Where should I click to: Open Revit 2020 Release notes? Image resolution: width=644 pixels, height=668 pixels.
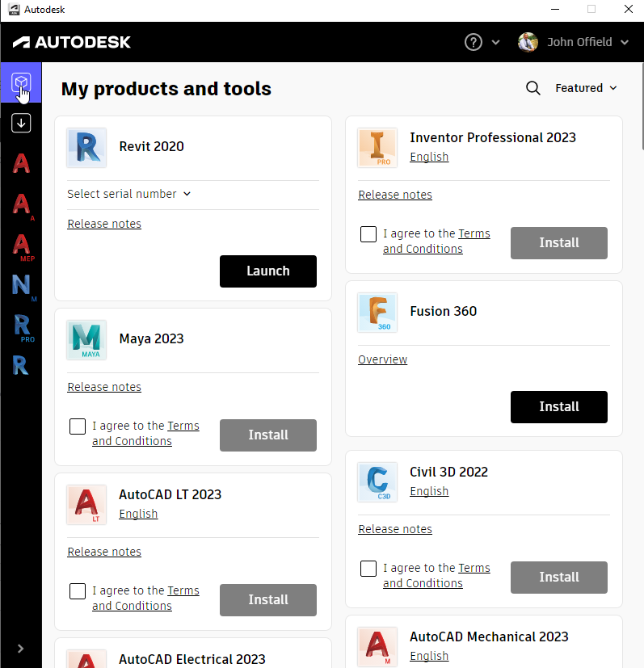tap(104, 224)
